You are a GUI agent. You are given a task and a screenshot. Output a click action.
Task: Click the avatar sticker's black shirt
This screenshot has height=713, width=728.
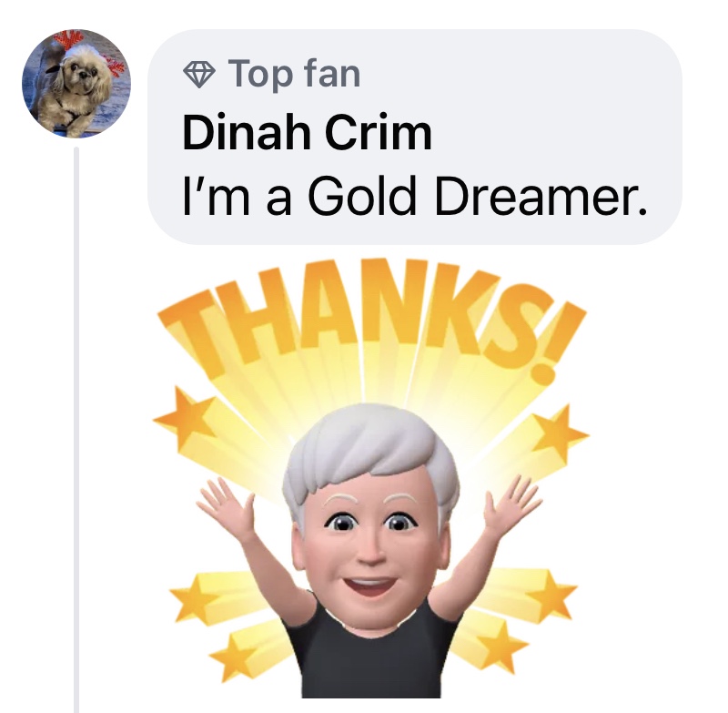click(369, 659)
